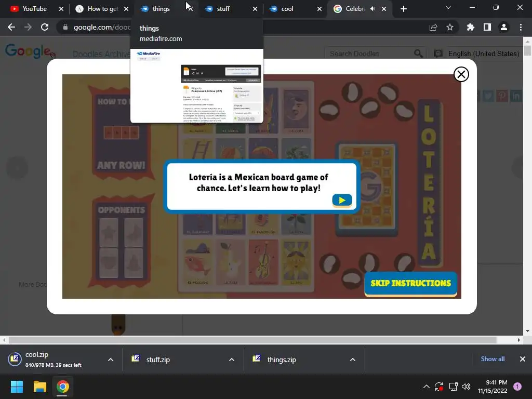This screenshot has height=399, width=532.
Task: Open the clock and date panel
Action: pyautogui.click(x=493, y=387)
